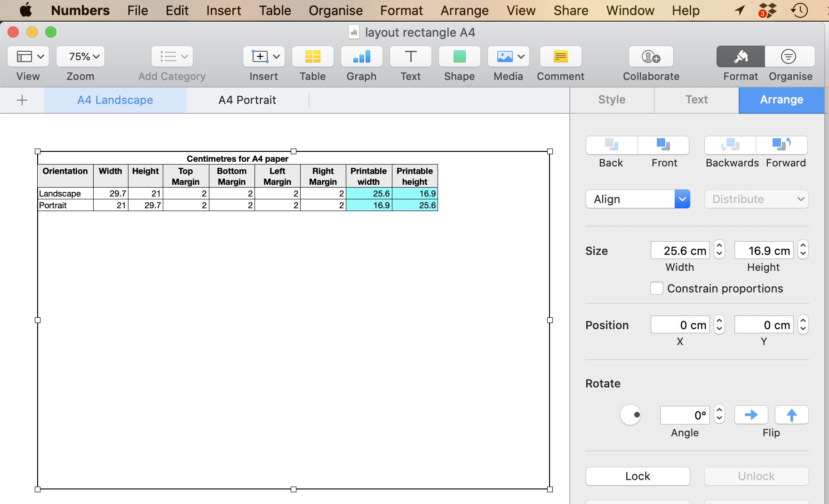Insert a Shape from the toolbar
829x504 pixels.
click(459, 57)
